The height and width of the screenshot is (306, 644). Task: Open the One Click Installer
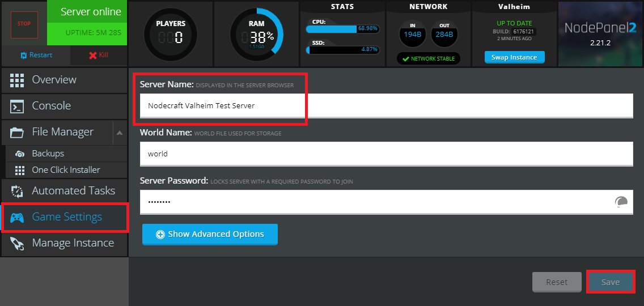(x=66, y=170)
